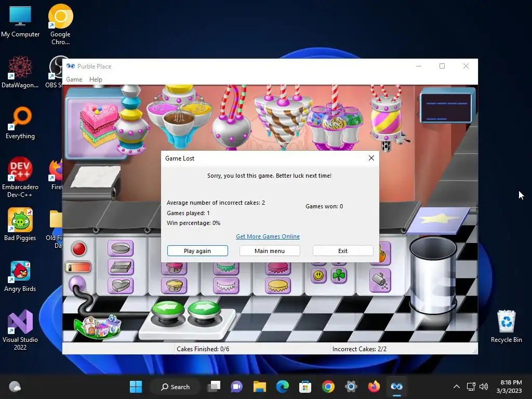Open Google Chrome desktop shortcut
The width and height of the screenshot is (532, 399).
click(x=60, y=24)
